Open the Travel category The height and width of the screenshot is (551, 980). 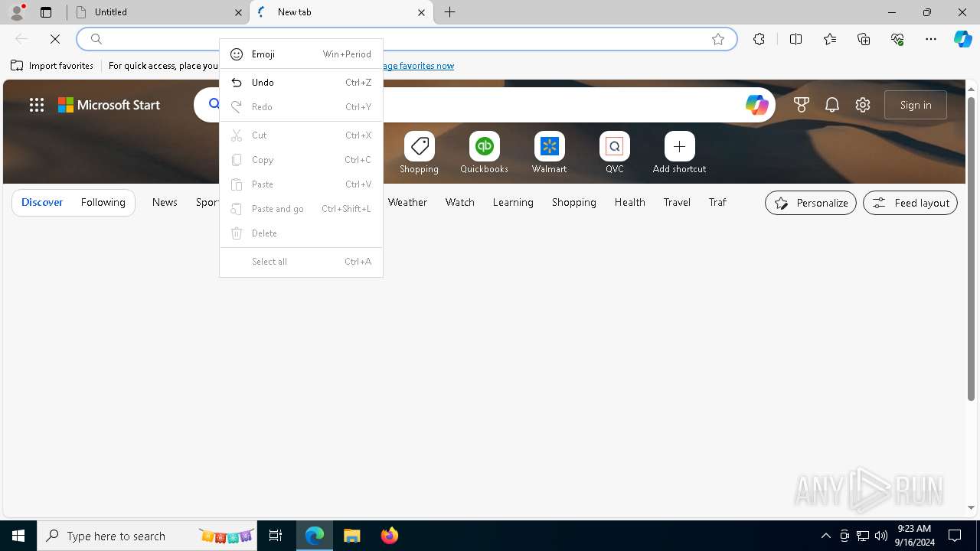677,202
